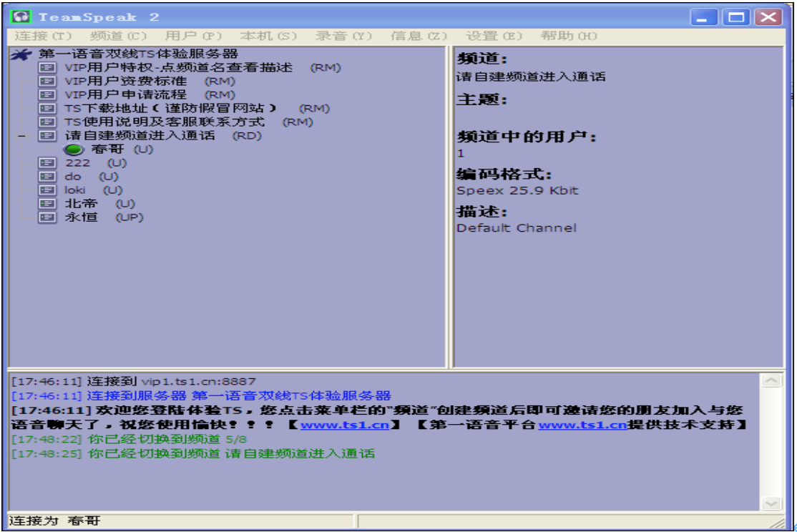The width and height of the screenshot is (797, 532).
Task: Open the 连接(T) menu
Action: [x=44, y=36]
